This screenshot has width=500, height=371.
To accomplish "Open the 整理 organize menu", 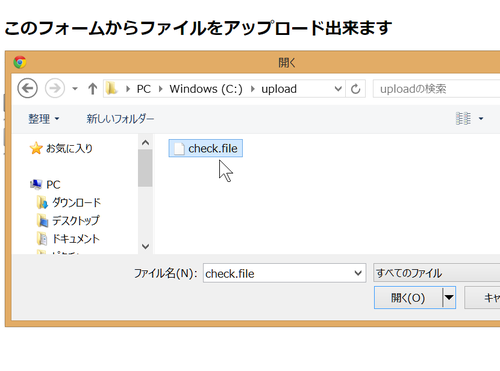I will pyautogui.click(x=44, y=119).
